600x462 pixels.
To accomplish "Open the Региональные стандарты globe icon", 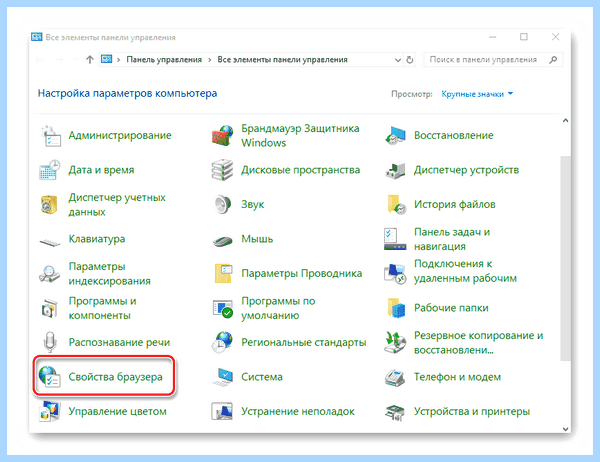I will (x=223, y=342).
